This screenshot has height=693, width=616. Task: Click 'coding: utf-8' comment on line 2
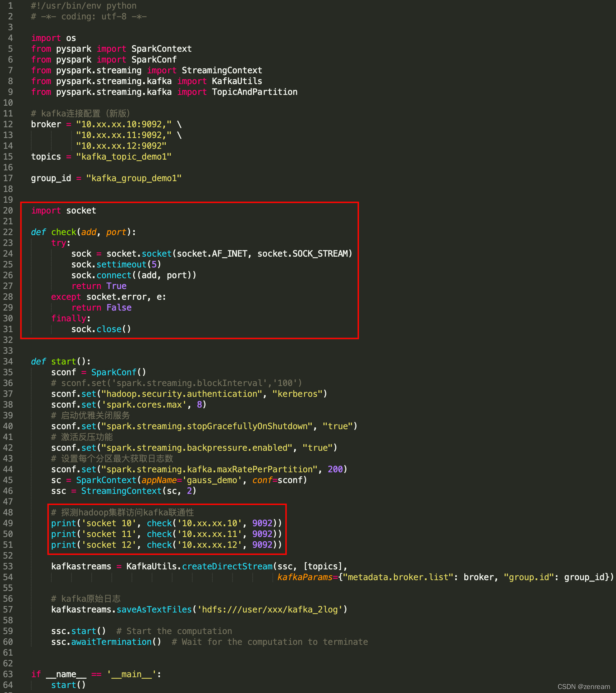click(94, 17)
